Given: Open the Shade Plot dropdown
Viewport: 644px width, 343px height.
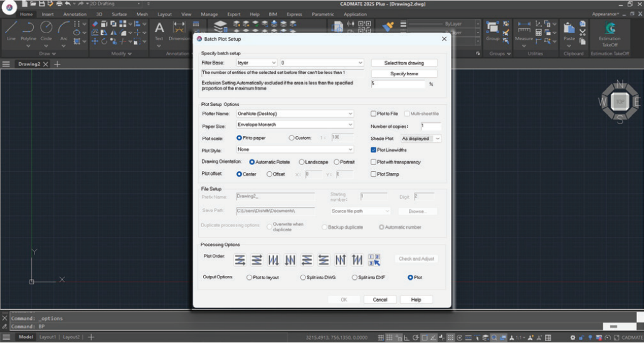Looking at the screenshot, I should [421, 138].
